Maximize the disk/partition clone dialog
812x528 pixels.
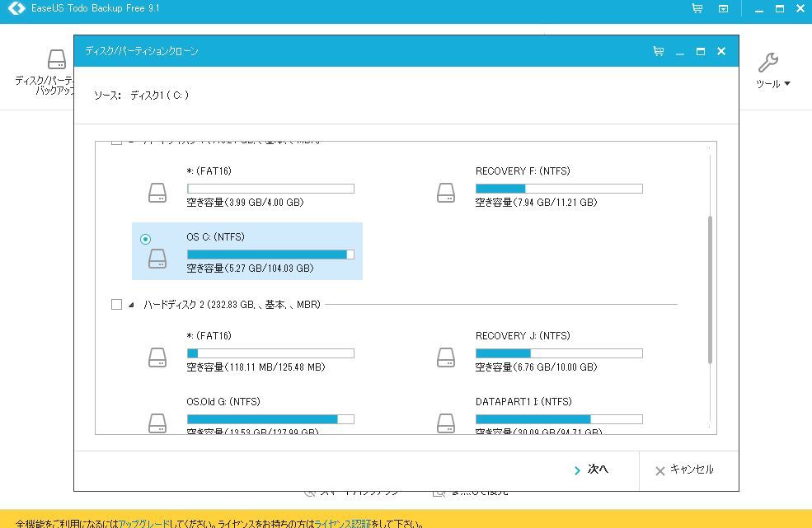pyautogui.click(x=701, y=51)
